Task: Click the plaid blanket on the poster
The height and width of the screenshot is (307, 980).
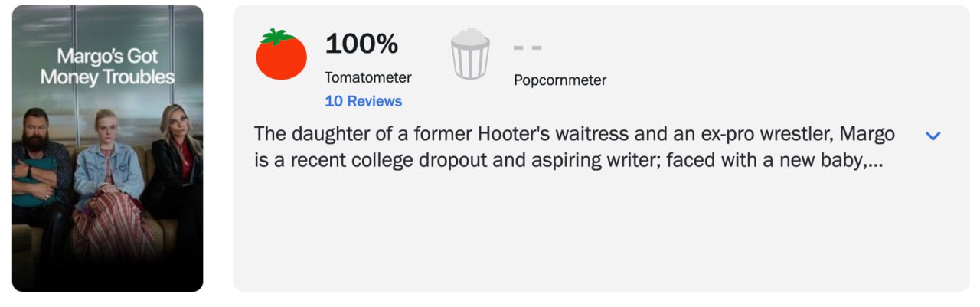Action: pos(115,226)
